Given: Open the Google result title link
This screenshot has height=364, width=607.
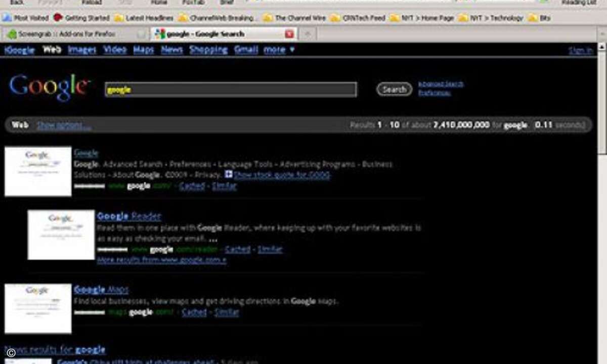Looking at the screenshot, I should tap(86, 153).
